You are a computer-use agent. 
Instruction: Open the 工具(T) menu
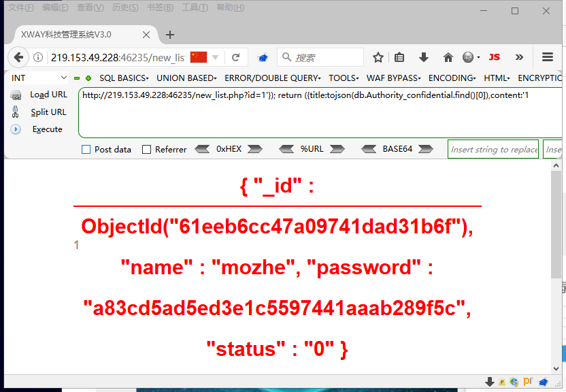tap(195, 7)
